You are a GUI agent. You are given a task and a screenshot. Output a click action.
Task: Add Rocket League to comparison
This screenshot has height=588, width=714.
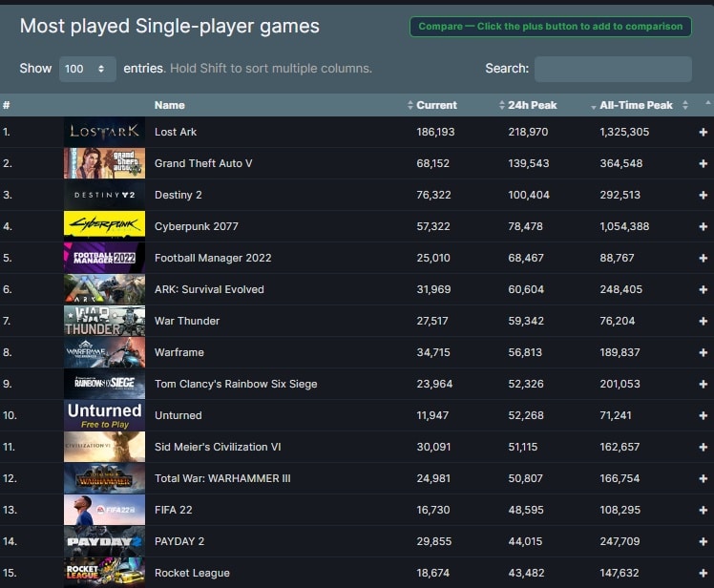[x=703, y=573]
